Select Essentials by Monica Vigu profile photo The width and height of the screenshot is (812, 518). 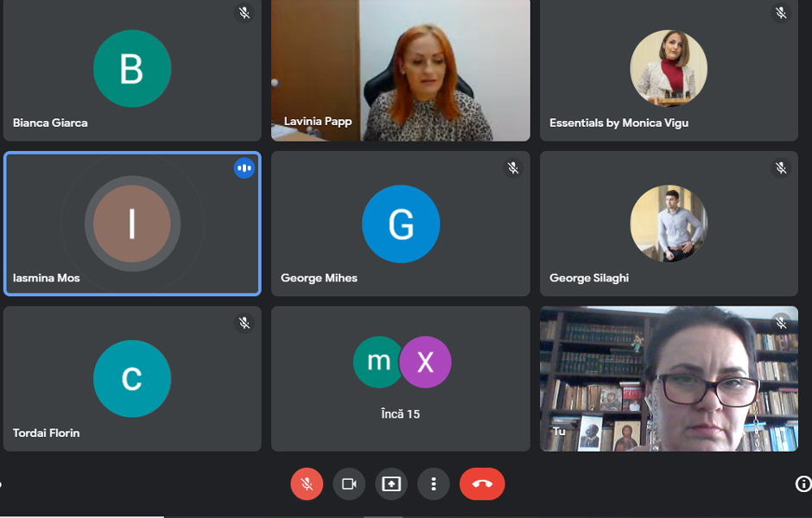point(669,68)
